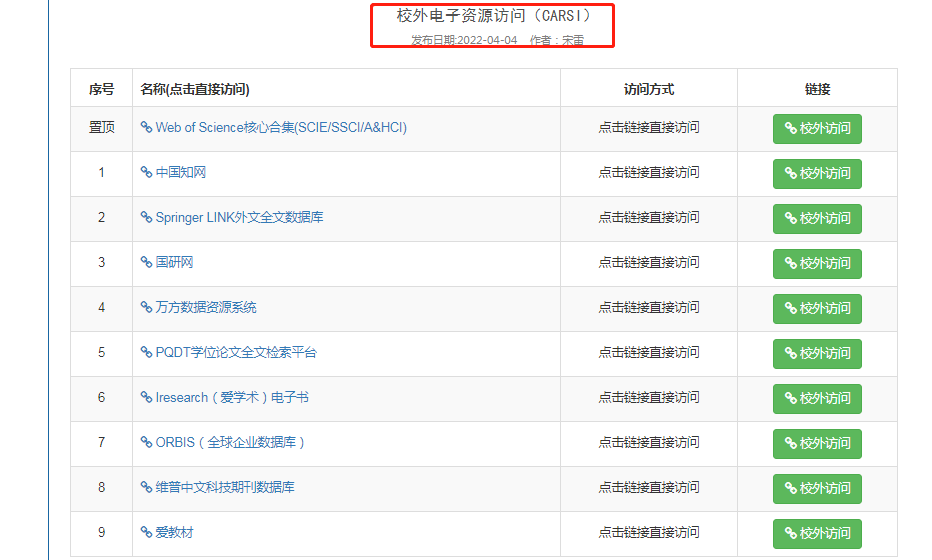The height and width of the screenshot is (560, 932).
Task: Open the 爱教材 link
Action: pyautogui.click(x=174, y=532)
